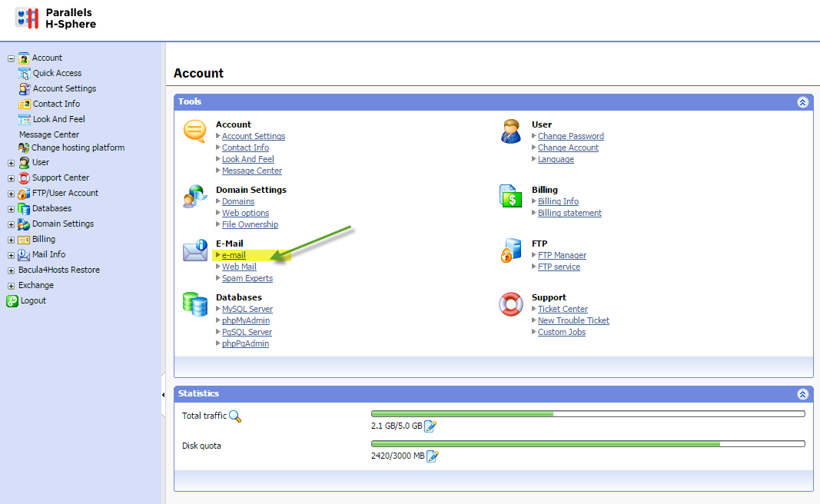Image resolution: width=820 pixels, height=504 pixels.
Task: Hide the sidebar with the splitter arrow
Action: [x=163, y=395]
